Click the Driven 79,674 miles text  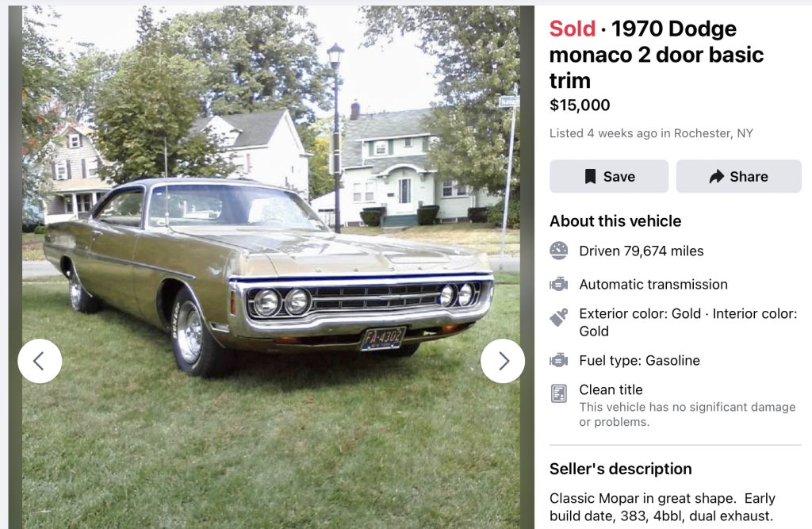point(641,251)
